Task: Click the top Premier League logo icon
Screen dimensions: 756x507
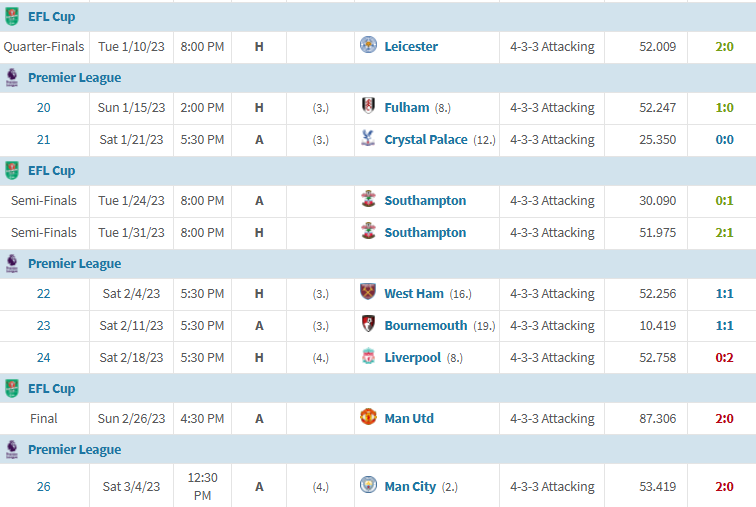Action: (x=12, y=77)
